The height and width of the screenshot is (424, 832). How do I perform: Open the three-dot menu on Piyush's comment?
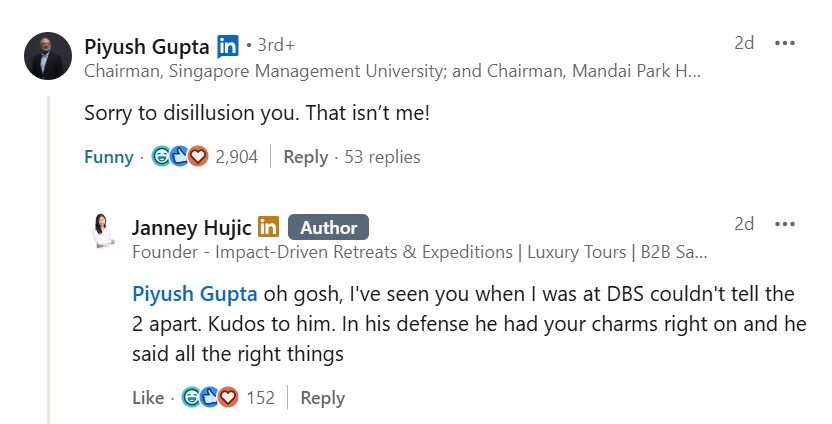click(x=785, y=44)
